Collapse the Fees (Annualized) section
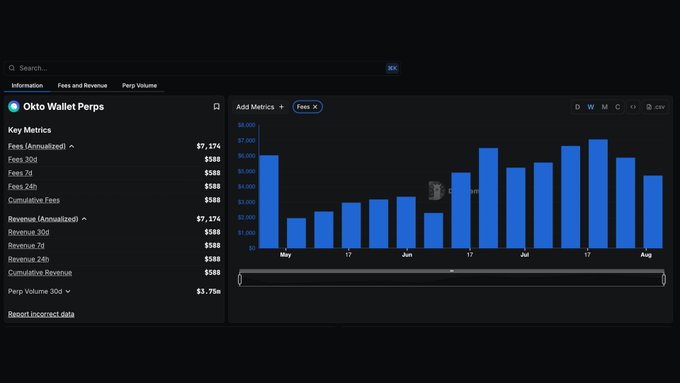The height and width of the screenshot is (383, 680). click(72, 147)
